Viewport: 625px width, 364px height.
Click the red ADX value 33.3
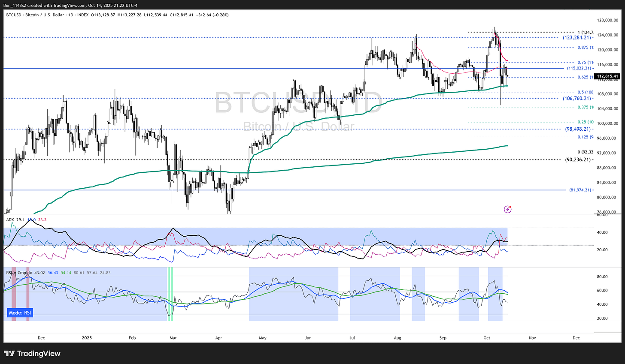(42, 220)
